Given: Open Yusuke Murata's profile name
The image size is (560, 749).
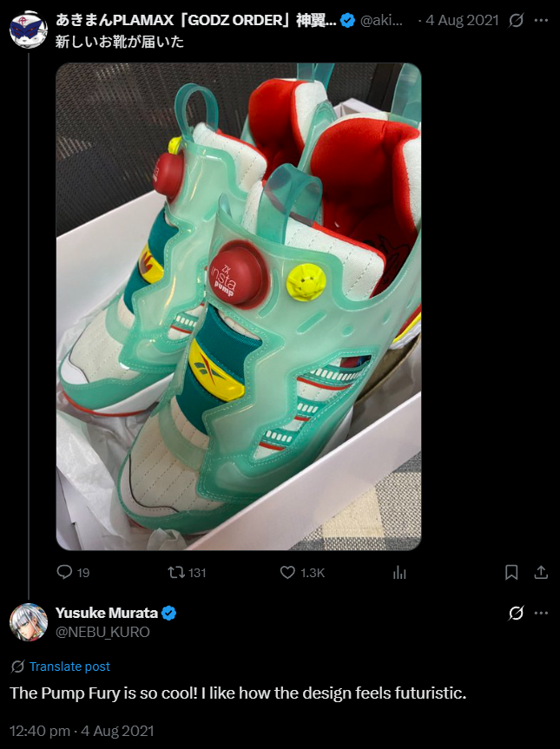Looking at the screenshot, I should 107,613.
